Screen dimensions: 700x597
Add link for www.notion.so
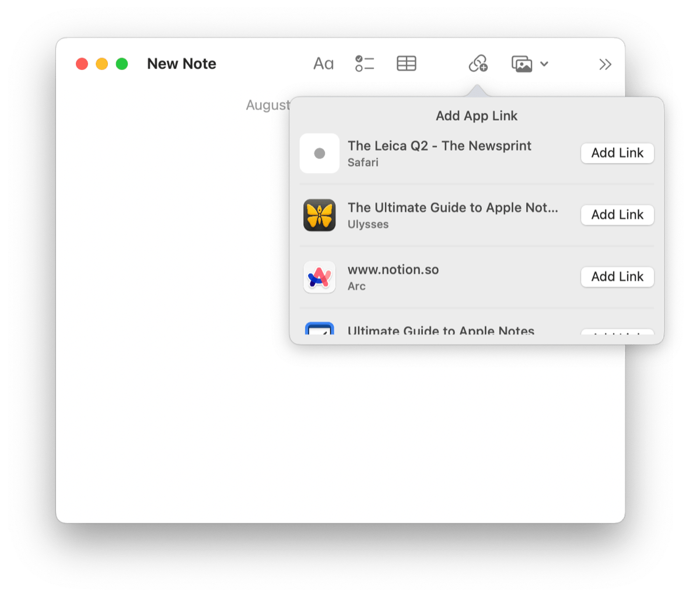click(x=617, y=277)
